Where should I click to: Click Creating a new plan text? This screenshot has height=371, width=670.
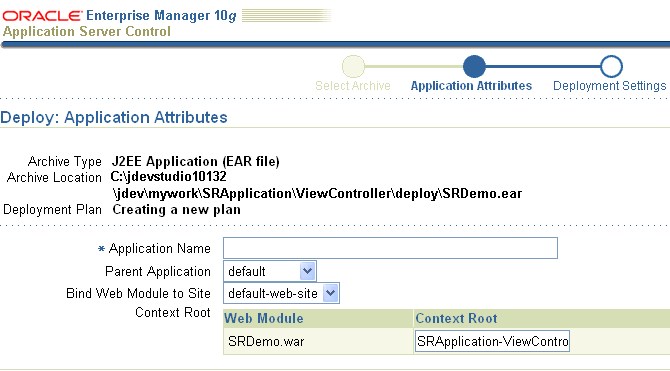pyautogui.click(x=176, y=210)
